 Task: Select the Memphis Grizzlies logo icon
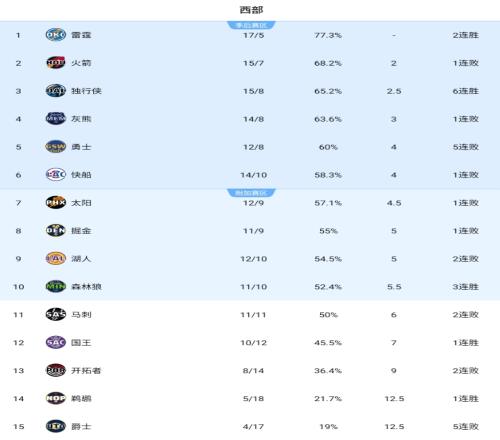tap(56, 119)
